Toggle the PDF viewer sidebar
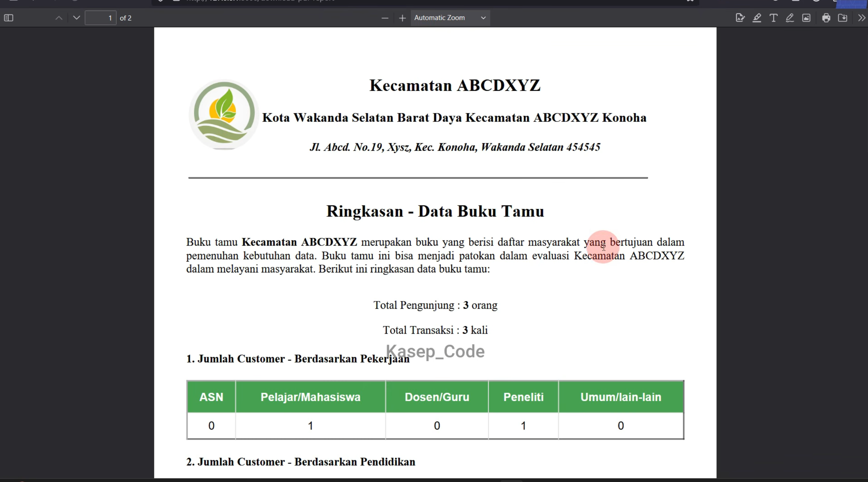868x482 pixels. (9, 18)
